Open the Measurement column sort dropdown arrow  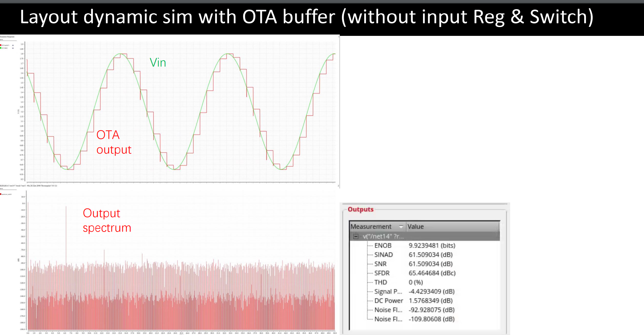point(401,227)
